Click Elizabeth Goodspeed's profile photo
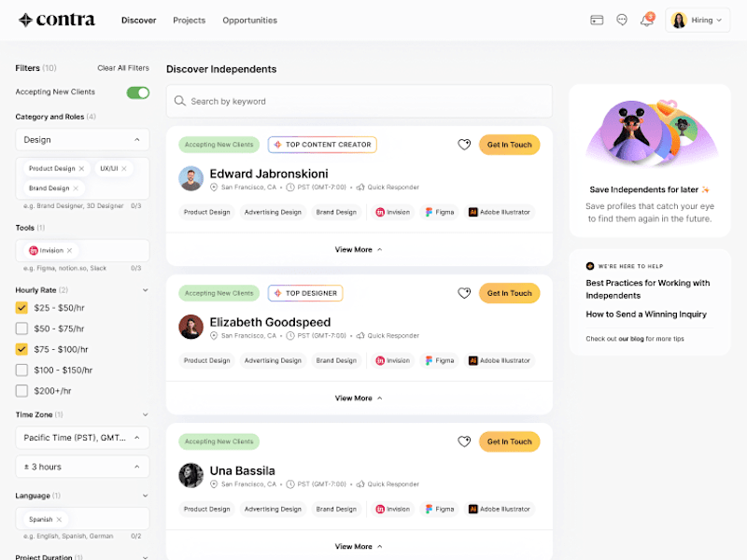 191,328
